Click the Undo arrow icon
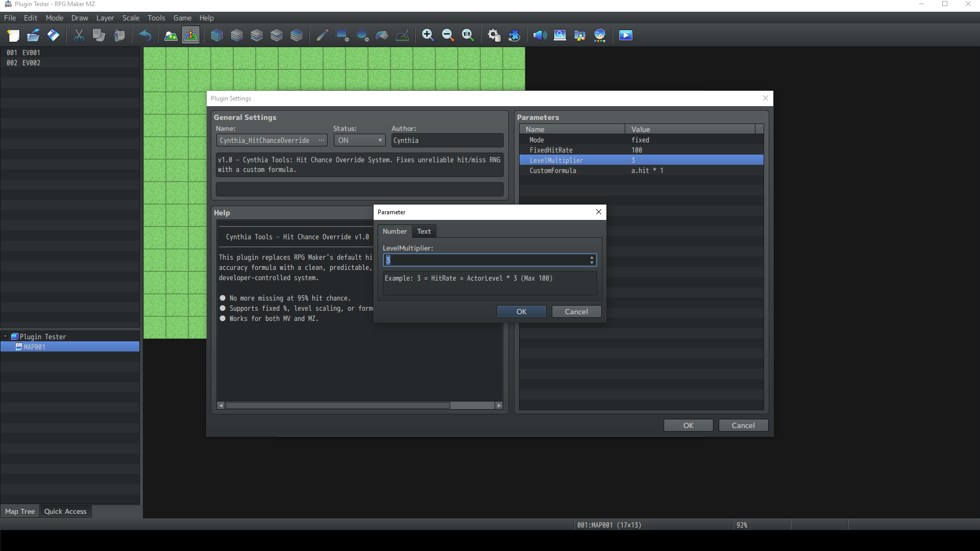The width and height of the screenshot is (980, 551). (145, 35)
